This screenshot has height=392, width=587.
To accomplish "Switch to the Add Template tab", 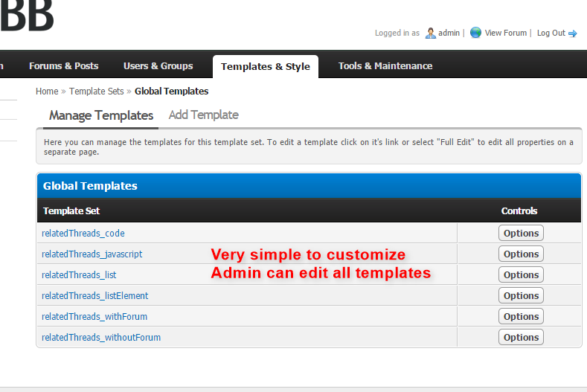I will point(203,115).
